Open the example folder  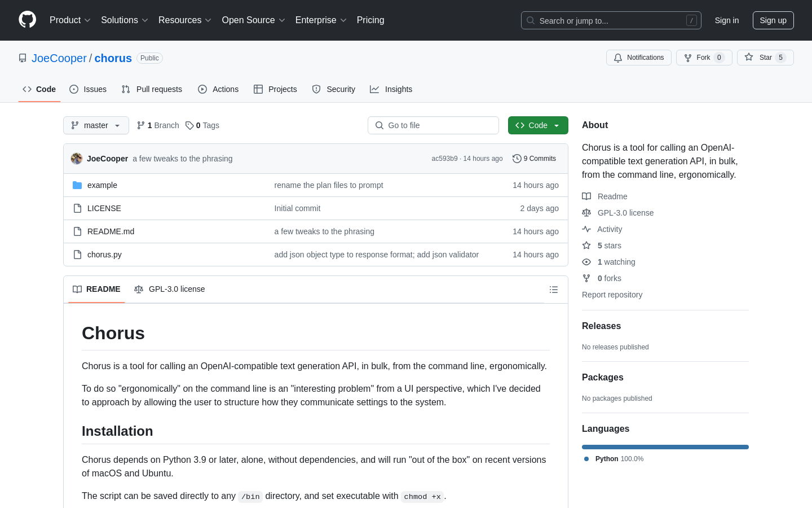[x=102, y=185]
